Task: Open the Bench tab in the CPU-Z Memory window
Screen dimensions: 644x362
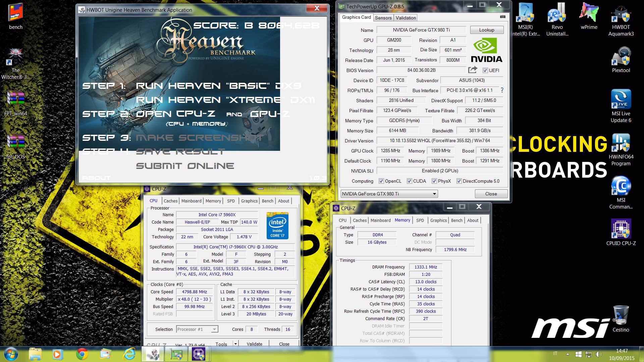Action: [457, 220]
